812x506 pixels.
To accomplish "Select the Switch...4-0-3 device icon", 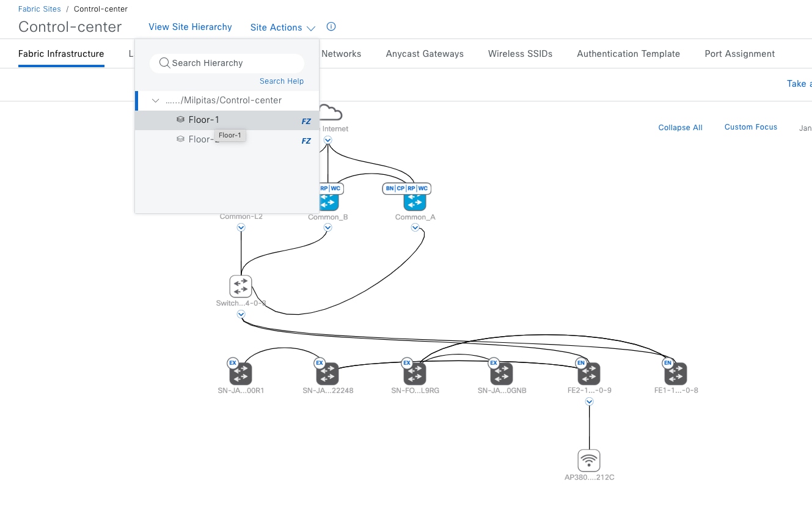I will 240,285.
